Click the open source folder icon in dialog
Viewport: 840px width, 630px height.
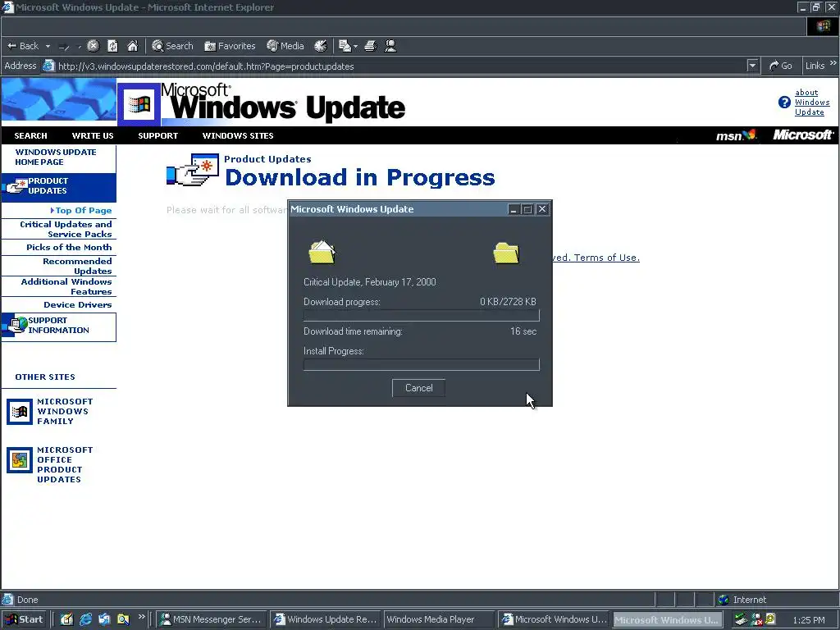[x=322, y=253]
